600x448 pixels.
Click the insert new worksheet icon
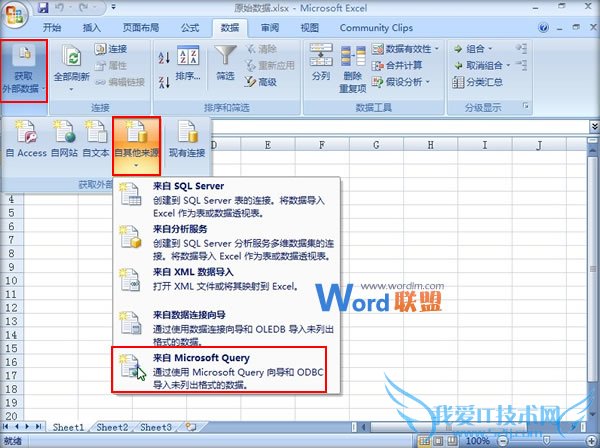pyautogui.click(x=191, y=427)
